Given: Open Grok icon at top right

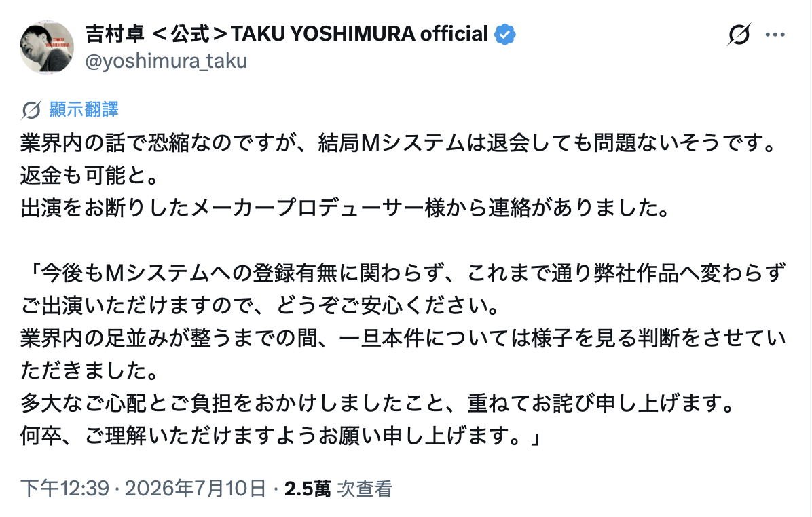Looking at the screenshot, I should (739, 35).
